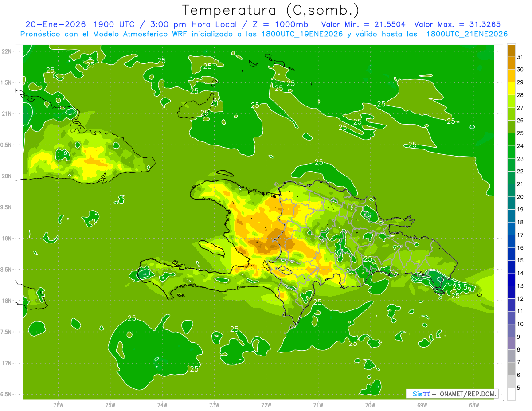Click the "Temperatura (C,somb.)" map title

pos(270,10)
